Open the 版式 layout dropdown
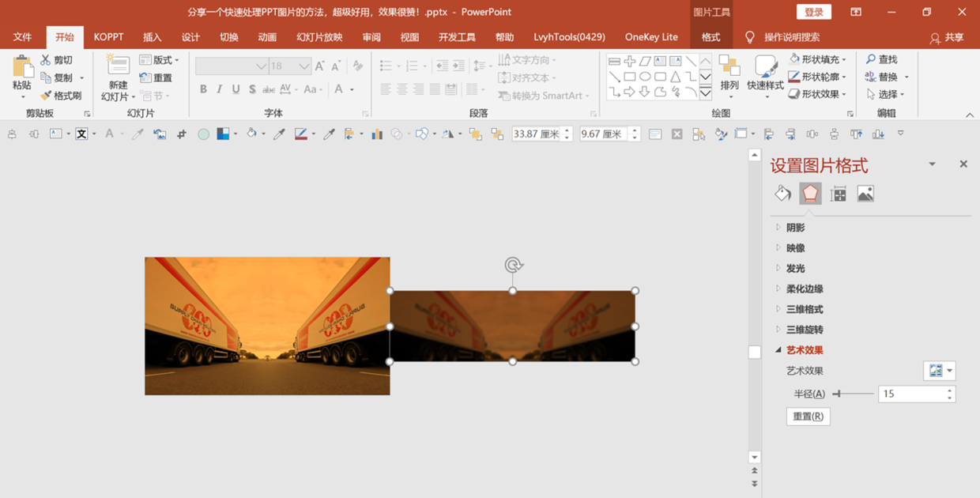The height and width of the screenshot is (498, 980). click(160, 60)
